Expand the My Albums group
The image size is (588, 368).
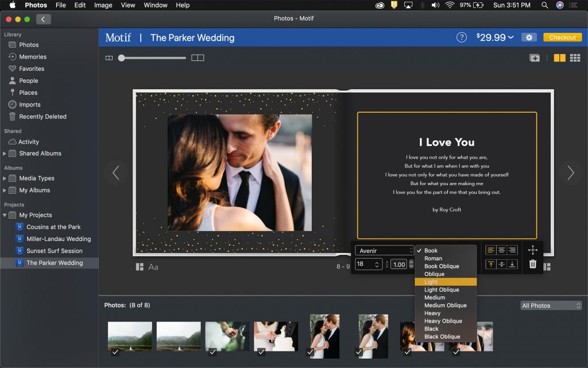point(5,190)
